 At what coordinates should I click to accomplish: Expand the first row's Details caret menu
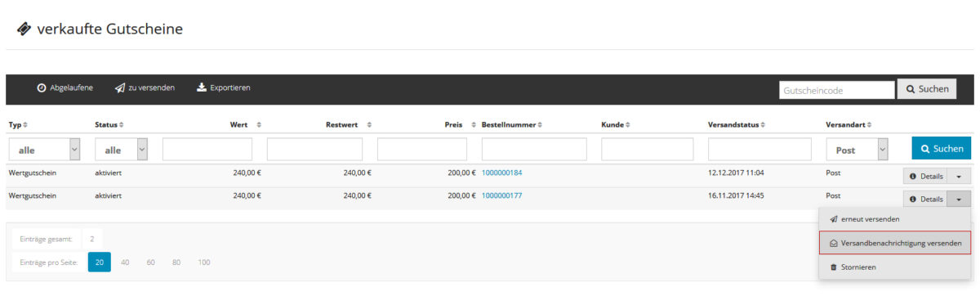point(959,176)
